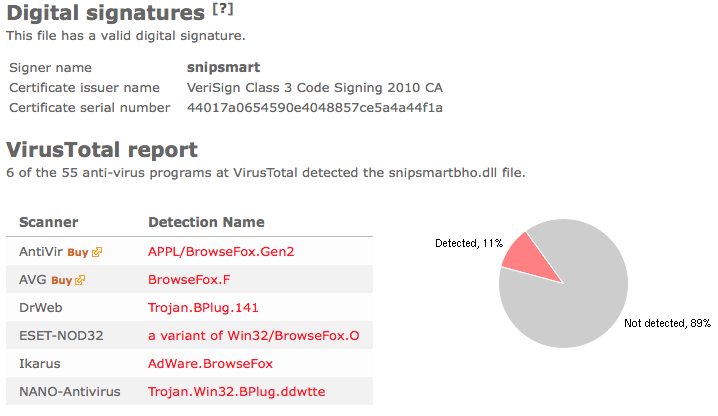Open external link icon next to AVG Buy
This screenshot has height=416, width=718.
click(x=80, y=280)
